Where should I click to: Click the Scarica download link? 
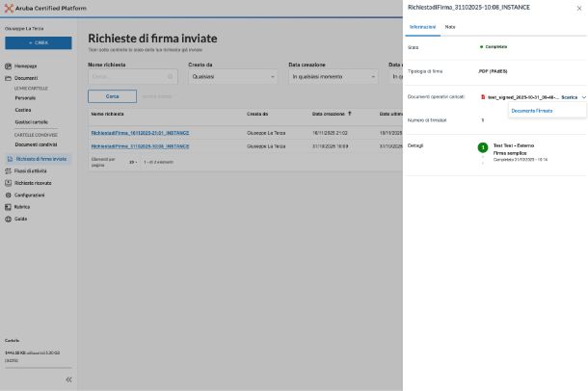pos(569,97)
